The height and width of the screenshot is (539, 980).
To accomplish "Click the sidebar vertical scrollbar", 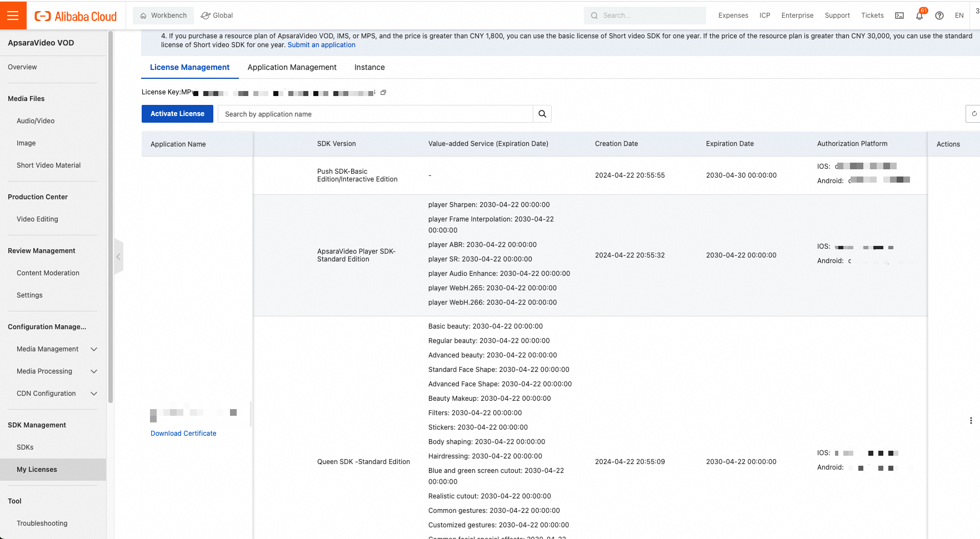I will click(111, 216).
